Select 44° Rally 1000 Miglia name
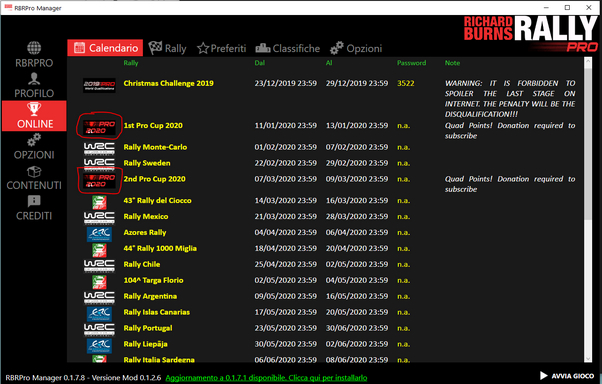 click(x=160, y=248)
